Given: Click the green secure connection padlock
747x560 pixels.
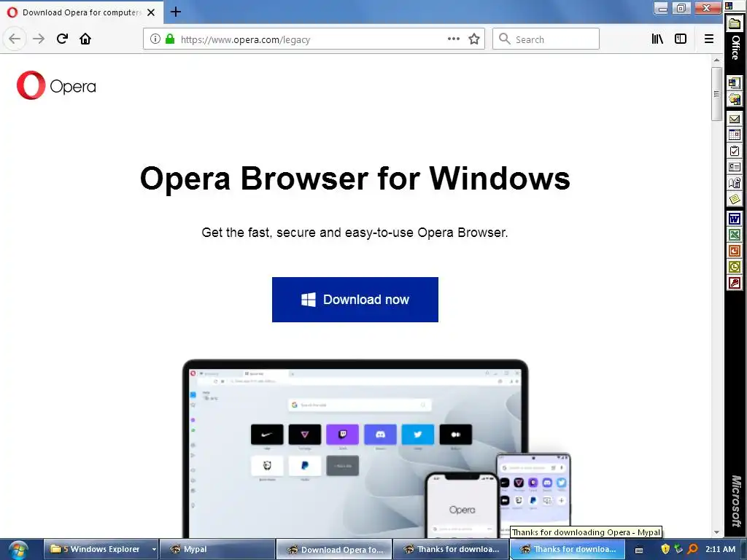Looking at the screenshot, I should 169,39.
